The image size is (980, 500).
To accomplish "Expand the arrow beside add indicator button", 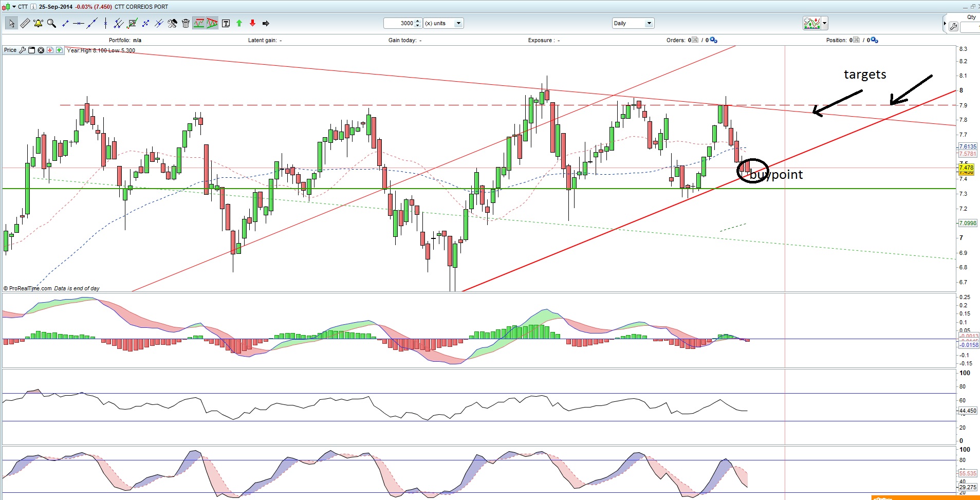I will (x=825, y=23).
